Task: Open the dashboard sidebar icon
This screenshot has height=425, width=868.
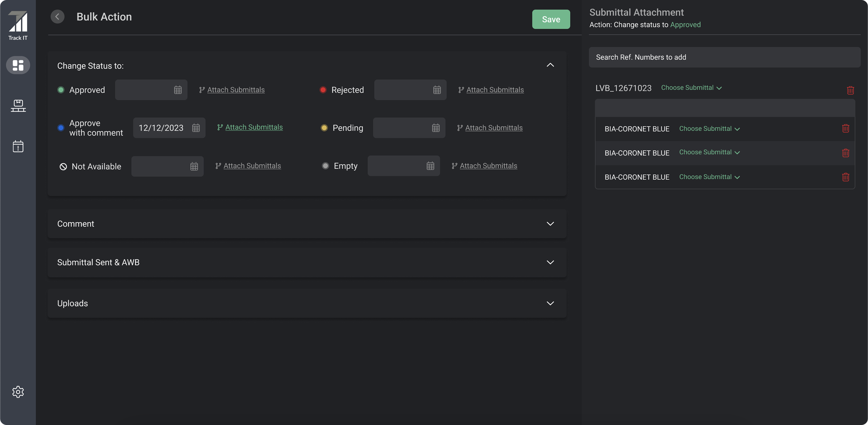Action: pos(18,65)
